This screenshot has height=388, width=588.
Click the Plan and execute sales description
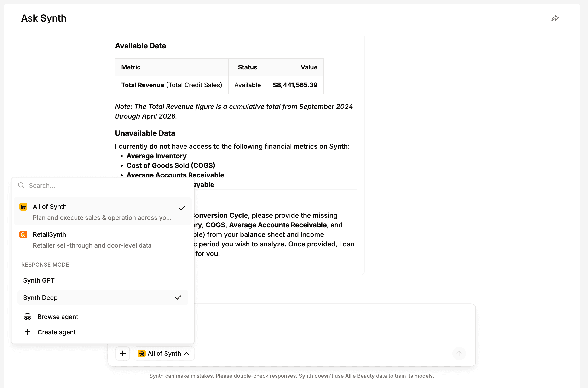point(102,217)
